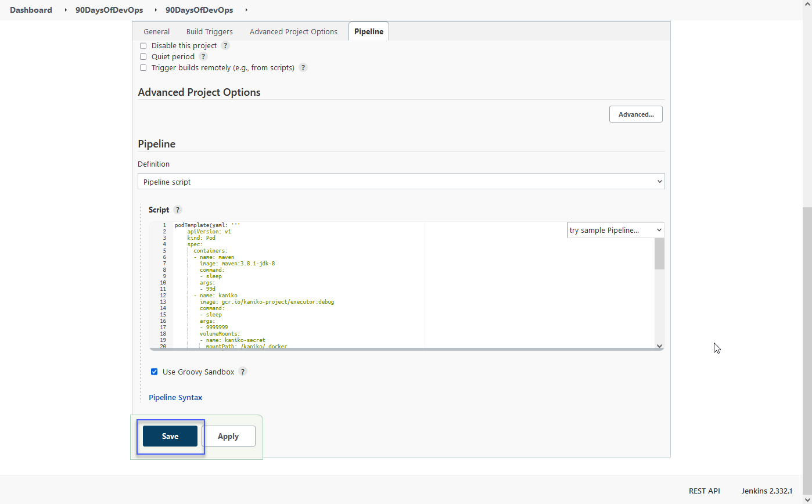
Task: Enable Disable this project checkbox
Action: tap(143, 46)
